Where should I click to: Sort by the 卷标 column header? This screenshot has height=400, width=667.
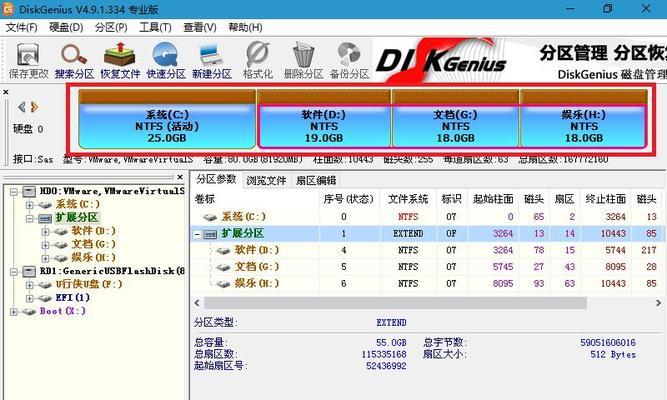pos(255,199)
